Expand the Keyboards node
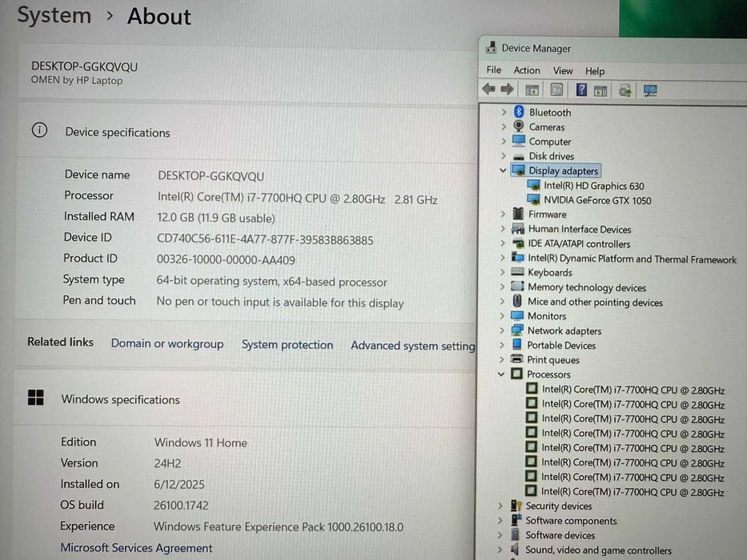Screen dimensions: 747x560 pos(503,272)
